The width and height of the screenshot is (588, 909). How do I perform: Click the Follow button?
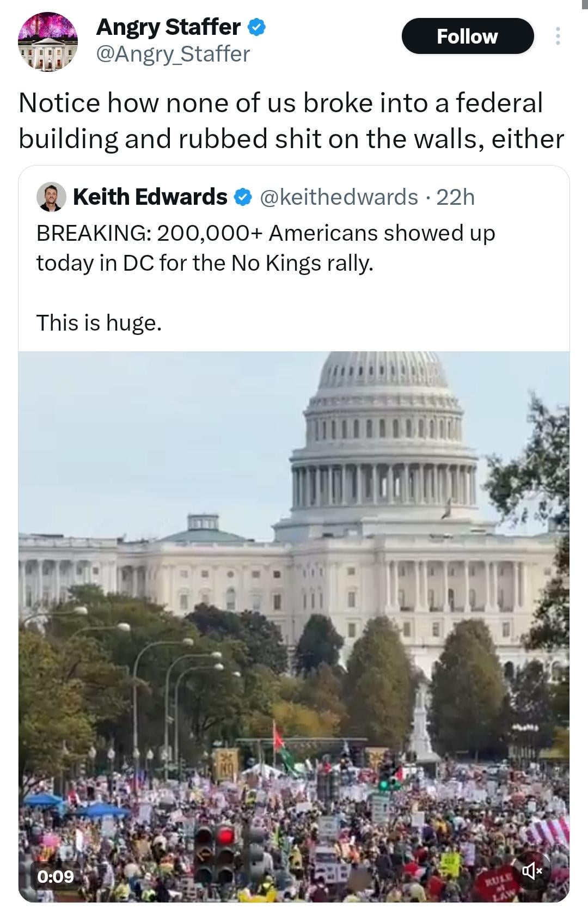(x=467, y=36)
